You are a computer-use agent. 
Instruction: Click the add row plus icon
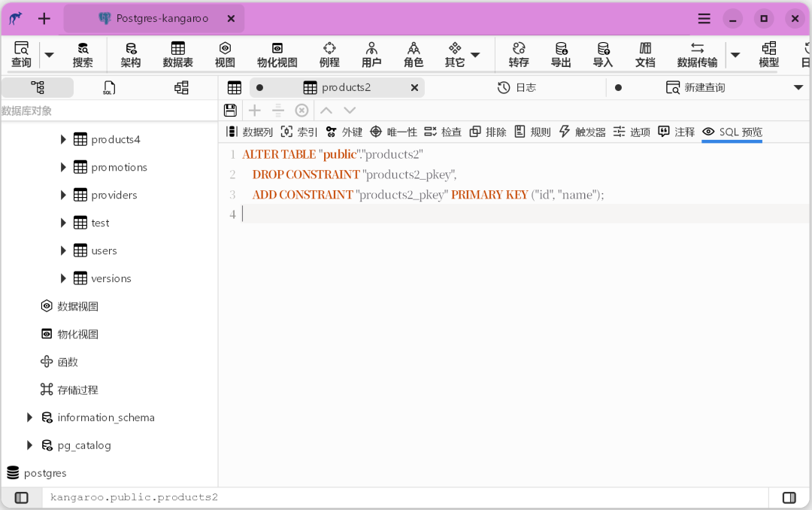click(254, 110)
